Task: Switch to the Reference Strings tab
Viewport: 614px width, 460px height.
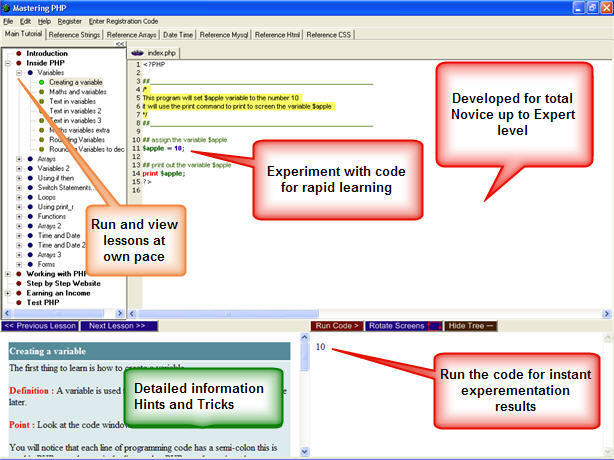Action: tap(74, 35)
